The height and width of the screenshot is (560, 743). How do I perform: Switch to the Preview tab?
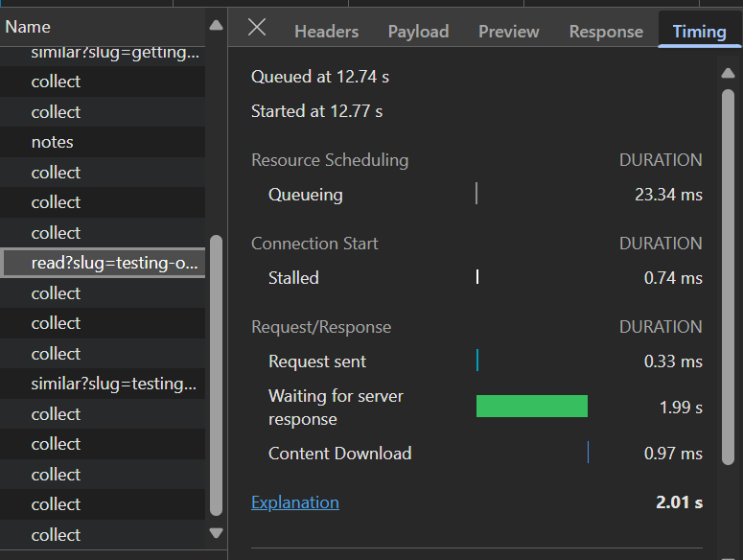[508, 32]
